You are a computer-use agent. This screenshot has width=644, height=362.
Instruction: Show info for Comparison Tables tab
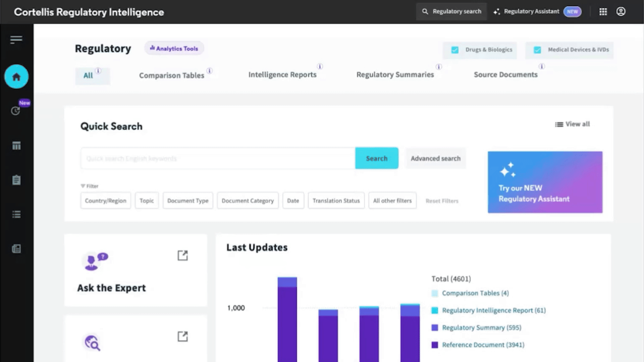(209, 71)
